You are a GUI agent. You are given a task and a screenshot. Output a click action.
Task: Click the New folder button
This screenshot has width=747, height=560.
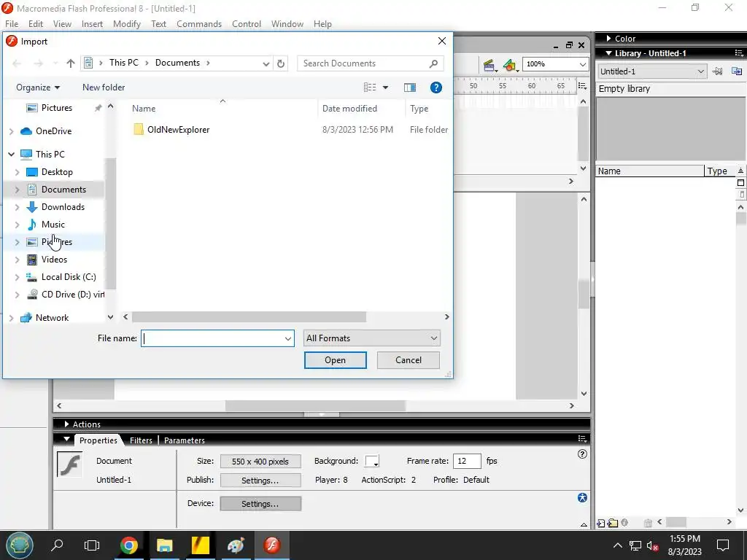[104, 87]
